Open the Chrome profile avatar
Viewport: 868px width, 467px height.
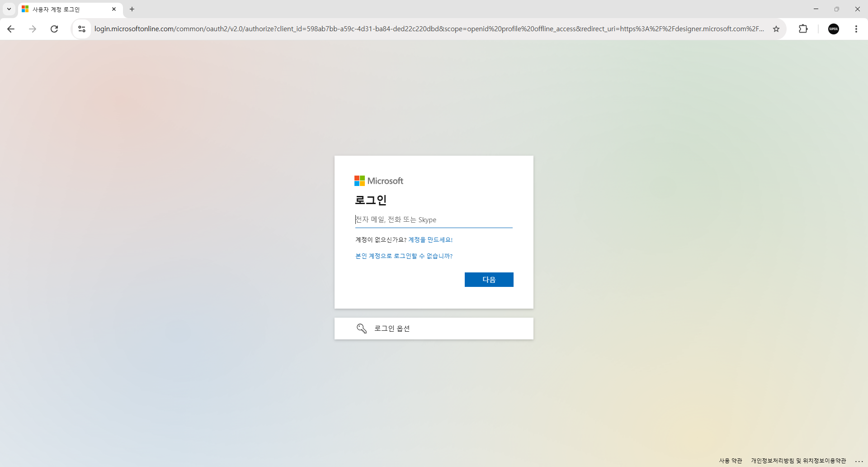[x=834, y=29]
